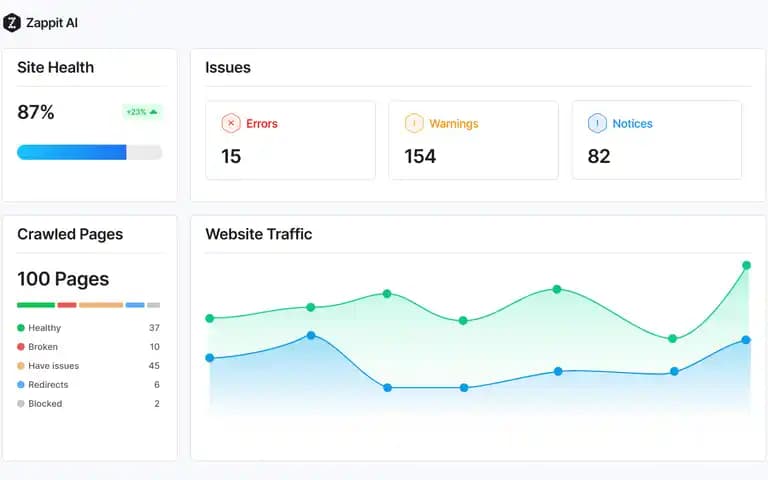This screenshot has height=480, width=768.
Task: Select the Healthy legend row
Action: click(x=89, y=328)
